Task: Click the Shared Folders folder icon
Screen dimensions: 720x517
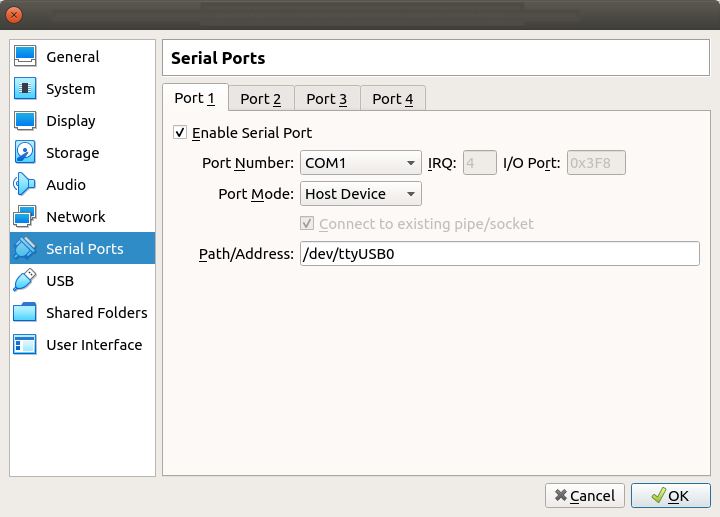Action: click(x=25, y=312)
